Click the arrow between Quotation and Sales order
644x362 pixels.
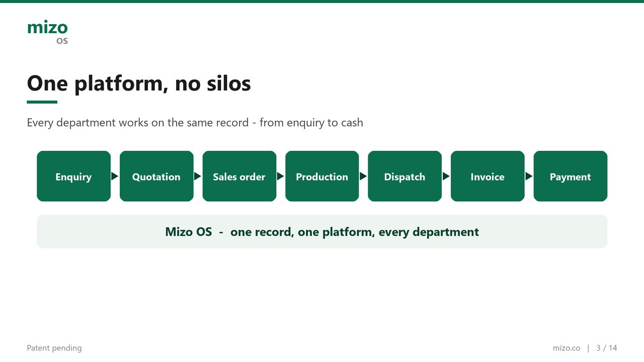click(x=198, y=176)
